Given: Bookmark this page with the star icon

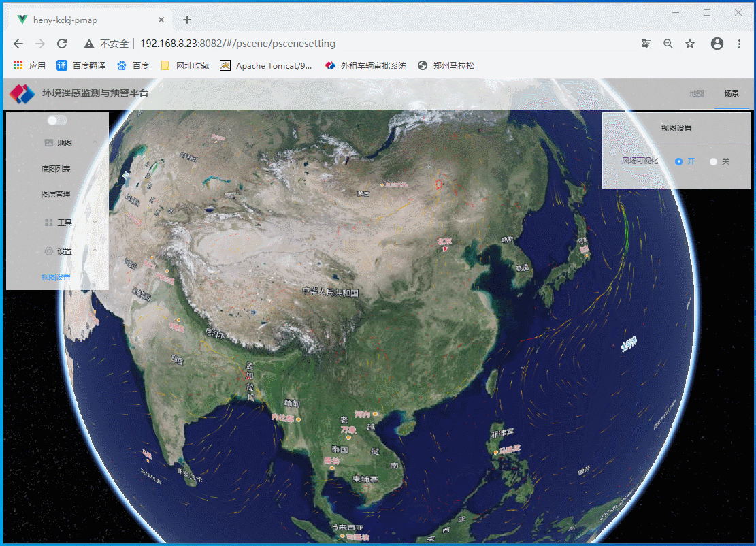Looking at the screenshot, I should 690,44.
